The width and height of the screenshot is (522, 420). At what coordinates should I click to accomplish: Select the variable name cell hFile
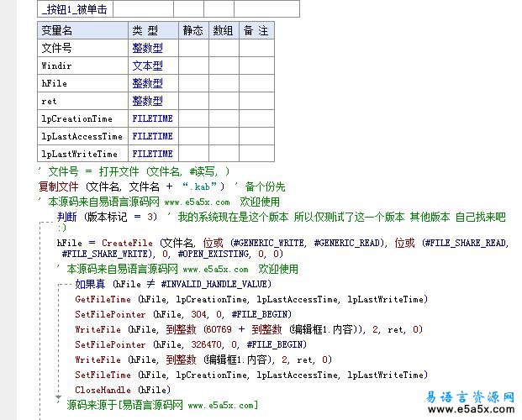click(x=83, y=83)
